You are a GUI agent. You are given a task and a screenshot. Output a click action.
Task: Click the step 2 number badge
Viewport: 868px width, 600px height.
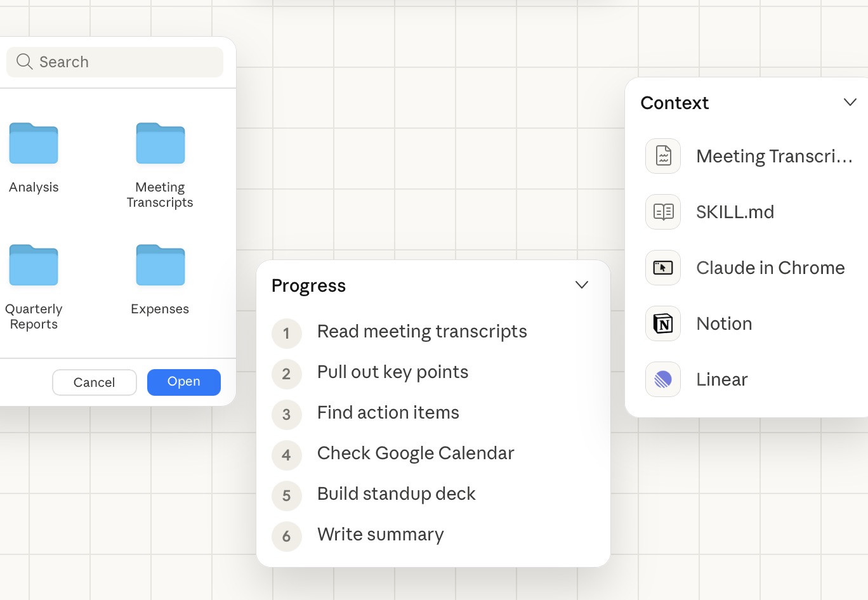tap(287, 374)
